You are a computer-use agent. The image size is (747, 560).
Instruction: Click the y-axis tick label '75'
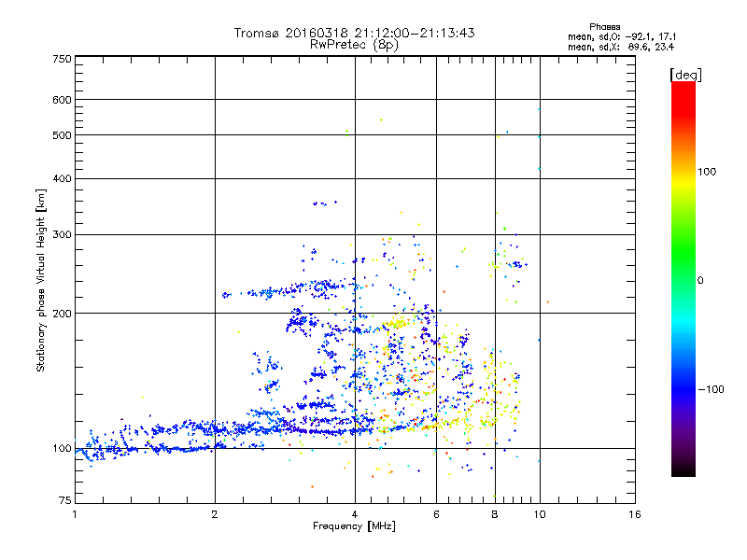65,500
